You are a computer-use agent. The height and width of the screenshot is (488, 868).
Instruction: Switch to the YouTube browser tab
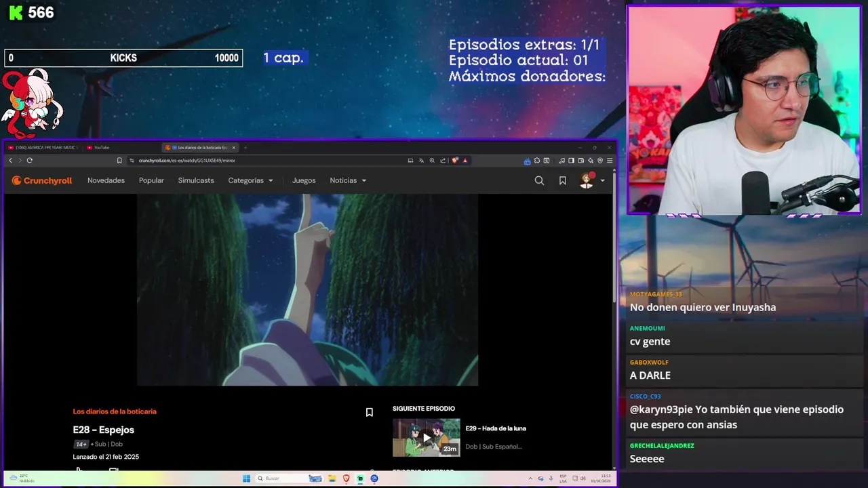click(102, 147)
